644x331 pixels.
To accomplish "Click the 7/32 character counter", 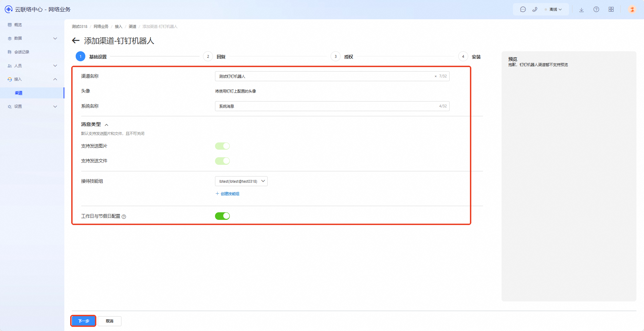I will 443,76.
